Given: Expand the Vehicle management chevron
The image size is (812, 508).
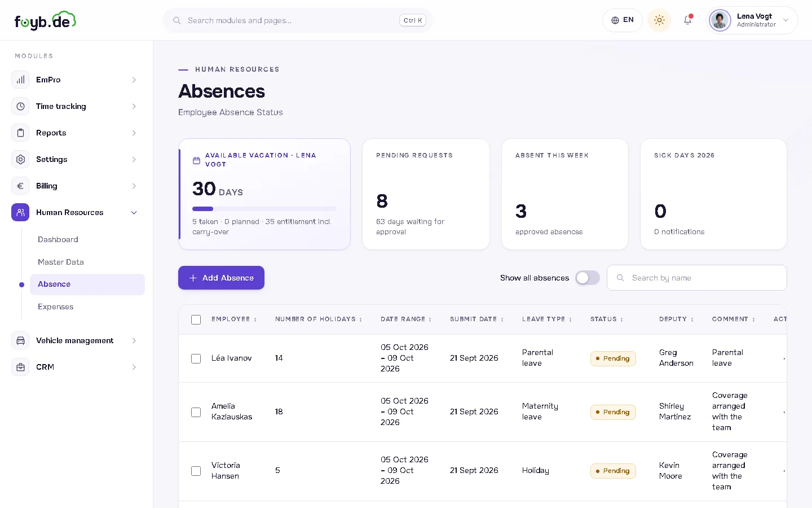Looking at the screenshot, I should [134, 340].
